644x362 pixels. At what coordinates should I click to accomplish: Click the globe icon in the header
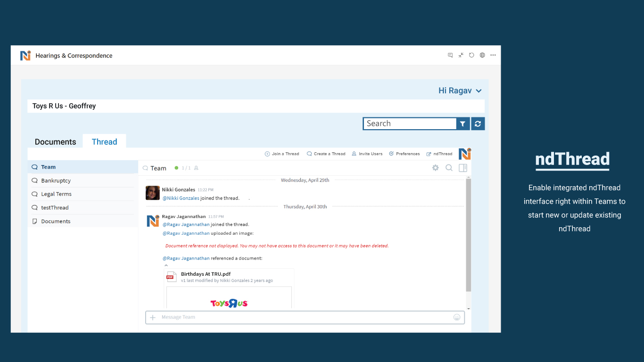(x=482, y=55)
